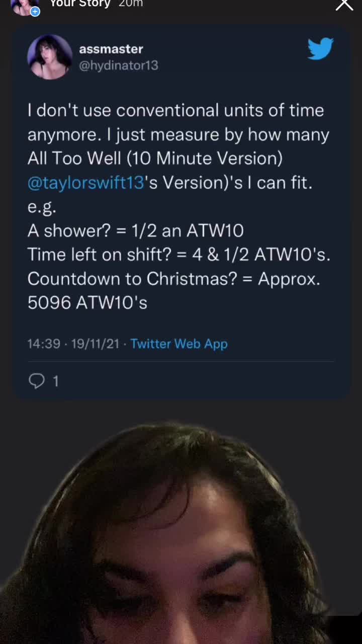This screenshot has height=644, width=362.
Task: Tap the divider line above reply count
Action: [x=181, y=361]
